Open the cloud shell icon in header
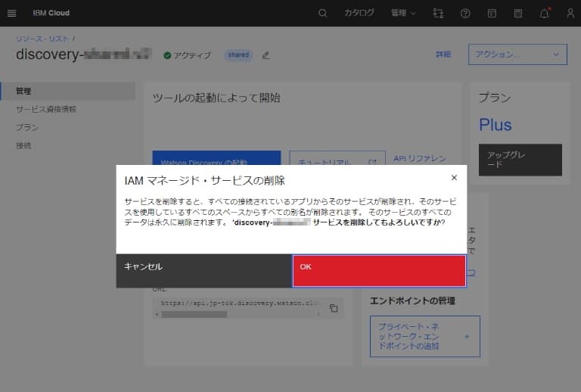This screenshot has height=392, width=581. click(x=438, y=14)
